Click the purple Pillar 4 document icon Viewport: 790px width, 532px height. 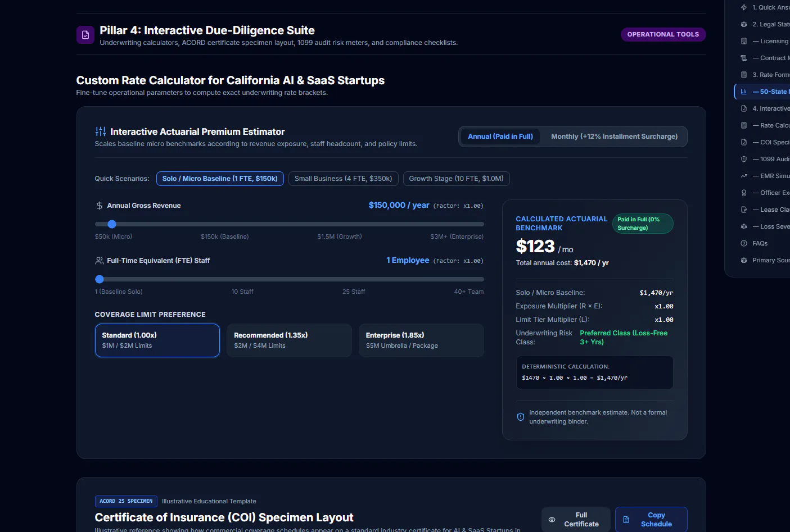click(x=85, y=35)
